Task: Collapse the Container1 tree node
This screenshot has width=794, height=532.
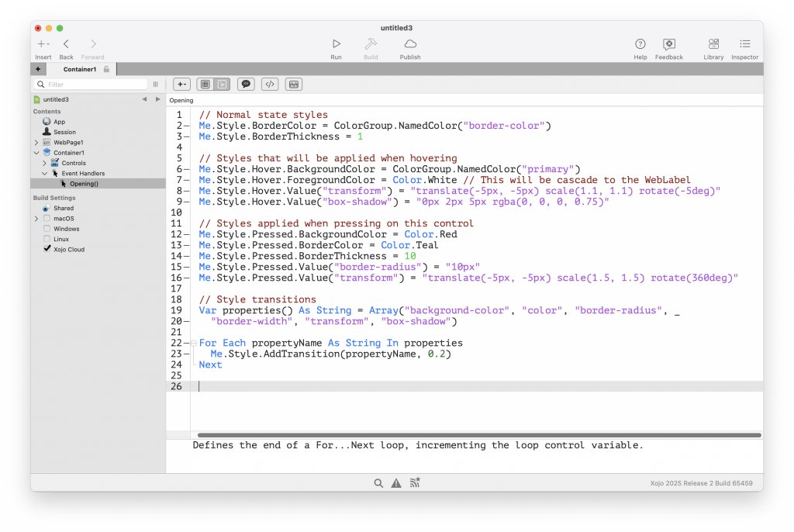Action: coord(36,153)
